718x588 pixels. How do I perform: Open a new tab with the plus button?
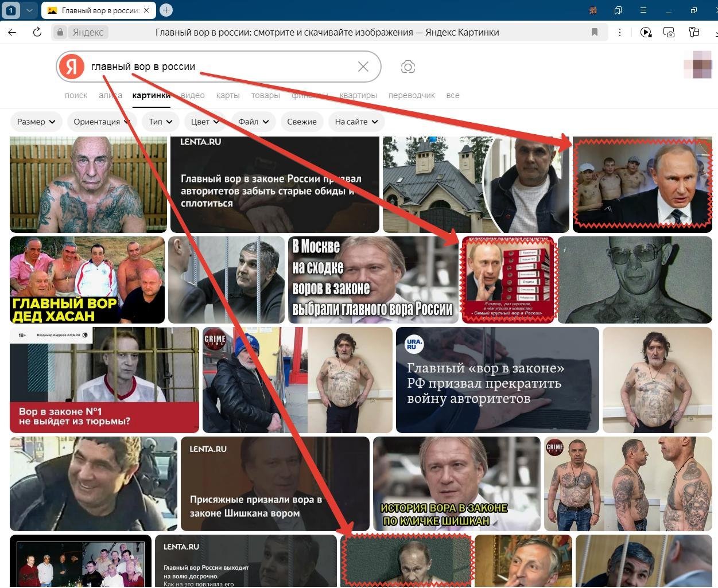coord(166,10)
